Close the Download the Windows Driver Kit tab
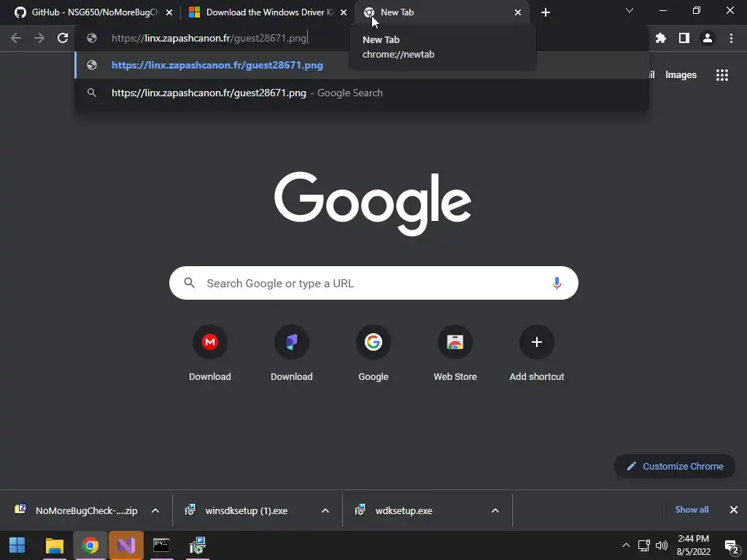 [x=344, y=12]
